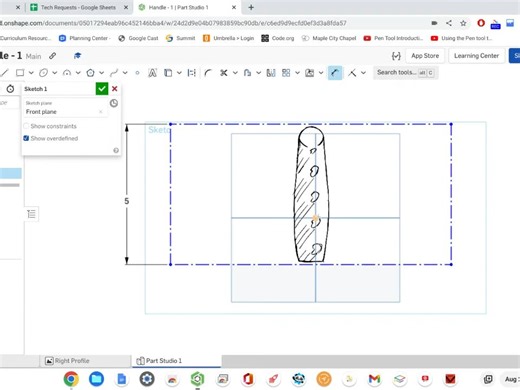Open Gmail from the shelf
Viewport: 520px width, 390px height.
pyautogui.click(x=375, y=379)
